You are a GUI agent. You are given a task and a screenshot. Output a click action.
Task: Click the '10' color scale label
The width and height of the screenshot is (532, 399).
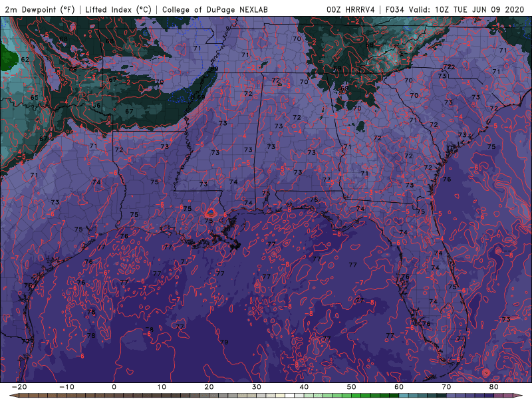162,387
